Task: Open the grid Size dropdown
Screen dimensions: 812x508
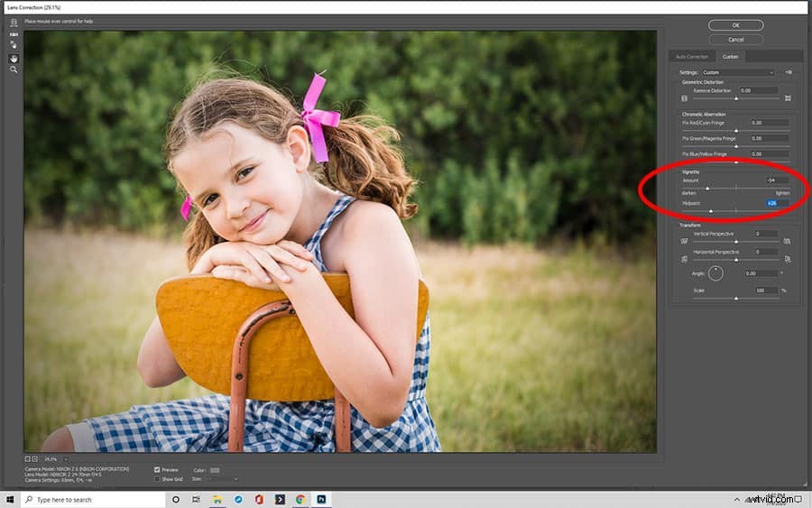Action: (223, 479)
